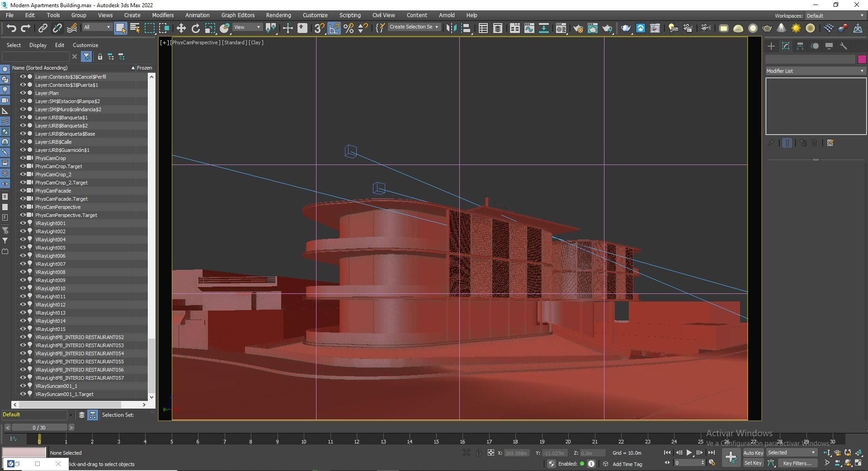Click the PhysCamPerspective viewport label

click(x=195, y=42)
